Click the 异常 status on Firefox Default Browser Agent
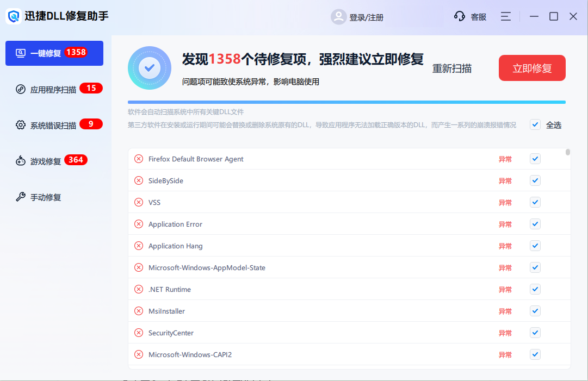The height and width of the screenshot is (381, 588). pyautogui.click(x=505, y=159)
